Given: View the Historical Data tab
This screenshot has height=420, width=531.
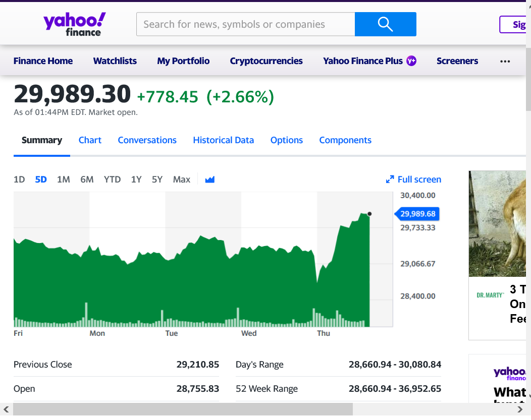Looking at the screenshot, I should [223, 140].
